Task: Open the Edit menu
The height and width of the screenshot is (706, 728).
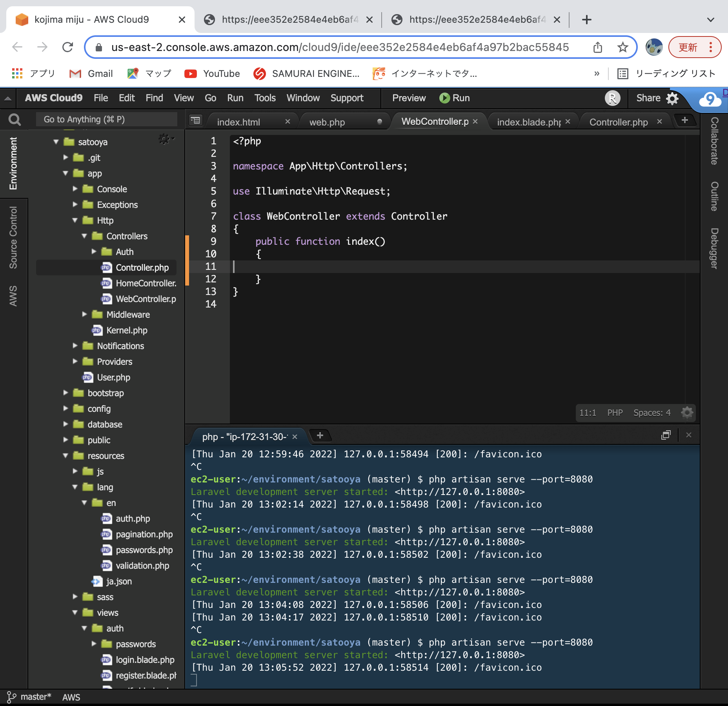Action: 127,98
